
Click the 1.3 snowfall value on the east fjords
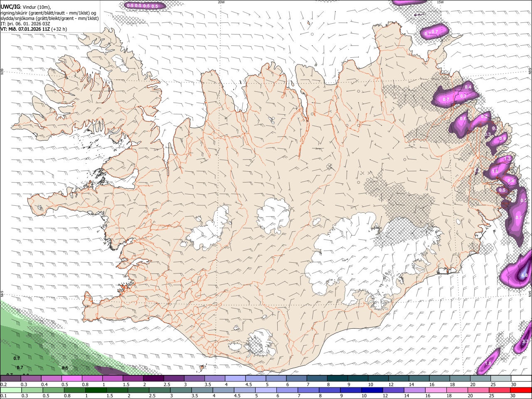click(x=507, y=159)
